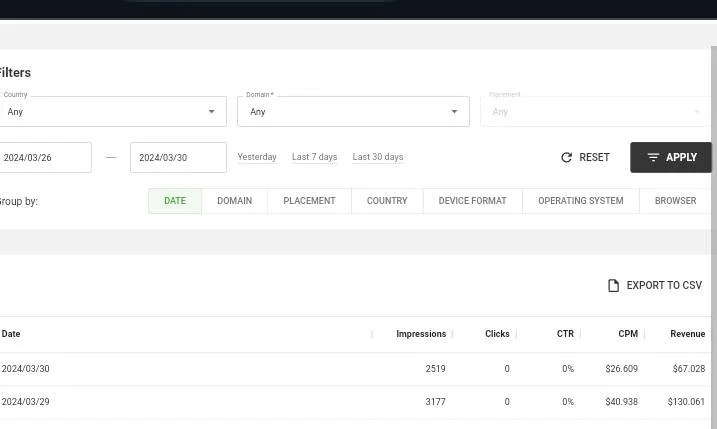Viewport: 717px width, 429px height.
Task: Click the filter icon on Apply button
Action: 653,157
